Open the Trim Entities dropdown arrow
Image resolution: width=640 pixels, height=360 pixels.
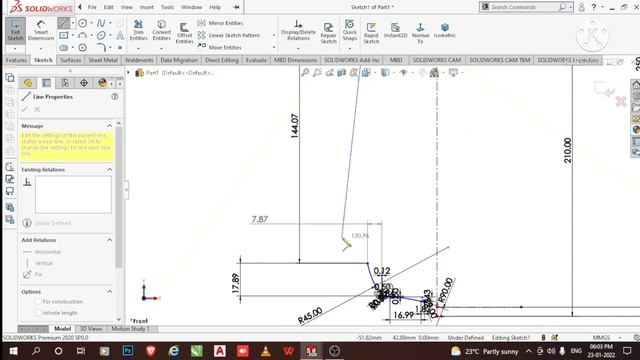[x=138, y=49]
